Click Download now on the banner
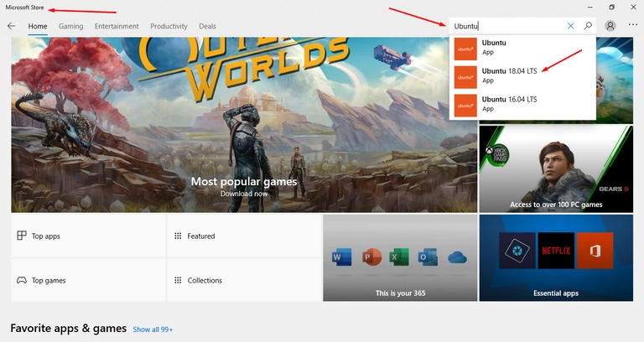Screen dimensions: 644x342 click(244, 194)
